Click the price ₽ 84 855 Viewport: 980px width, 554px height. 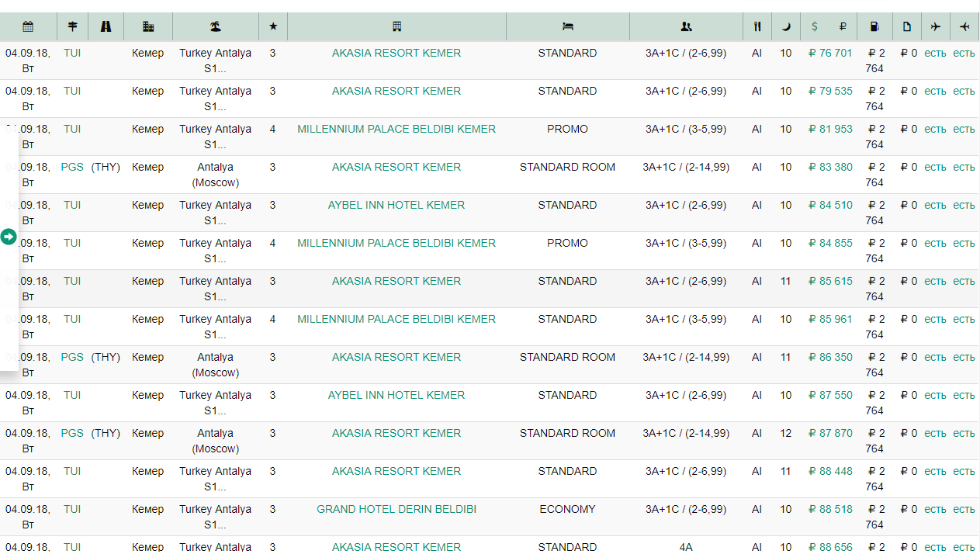(830, 243)
